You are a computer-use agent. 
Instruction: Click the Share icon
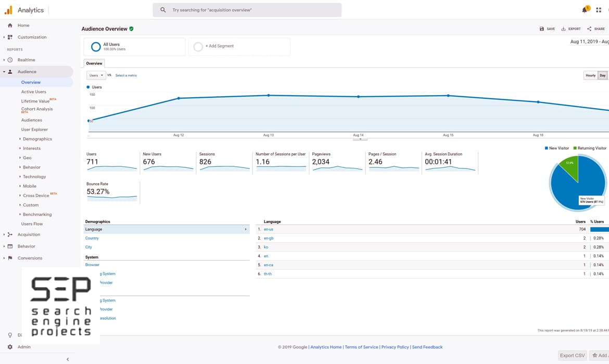tap(589, 29)
